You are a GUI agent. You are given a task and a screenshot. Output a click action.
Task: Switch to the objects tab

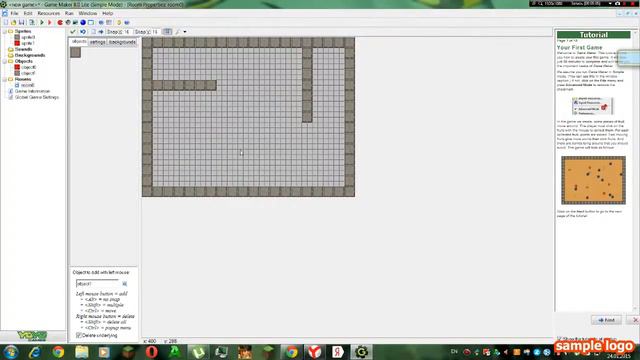pos(79,42)
